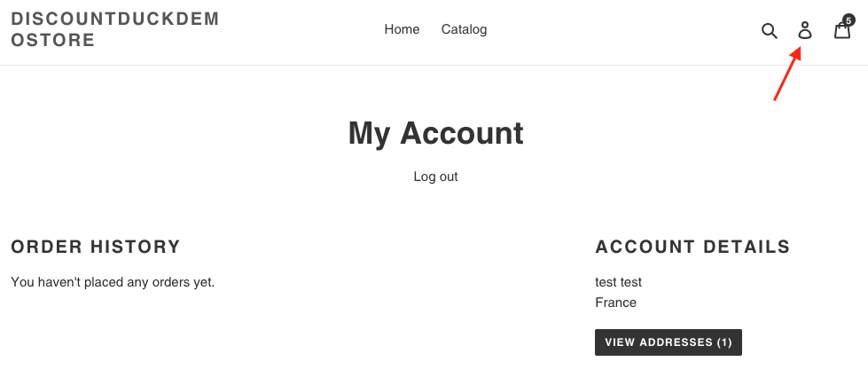Open the Catalog menu item
This screenshot has width=868, height=377.
464,29
